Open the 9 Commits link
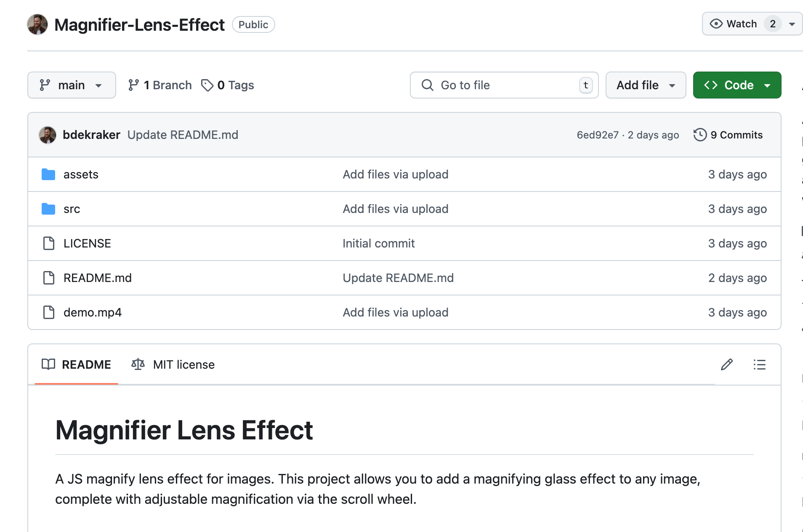 click(737, 135)
